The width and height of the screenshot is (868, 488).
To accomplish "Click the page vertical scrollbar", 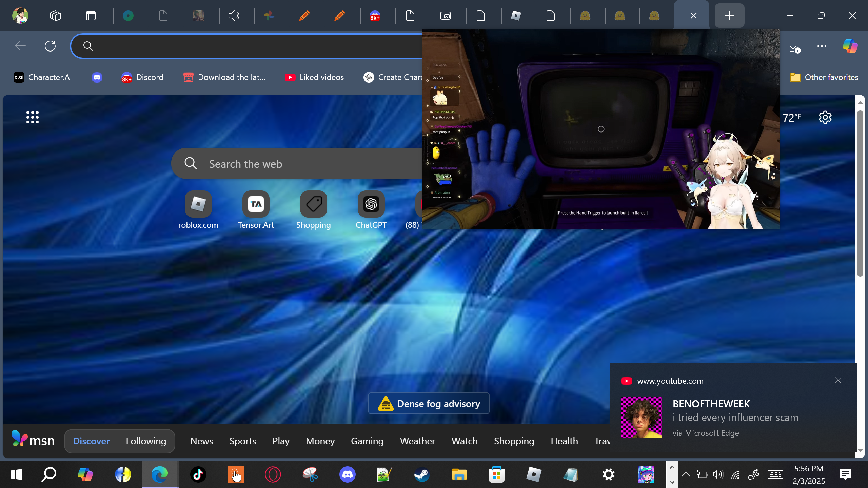I will coord(860,193).
